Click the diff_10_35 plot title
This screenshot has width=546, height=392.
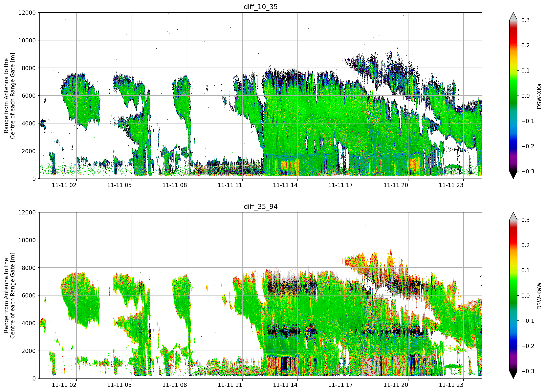pyautogui.click(x=260, y=7)
